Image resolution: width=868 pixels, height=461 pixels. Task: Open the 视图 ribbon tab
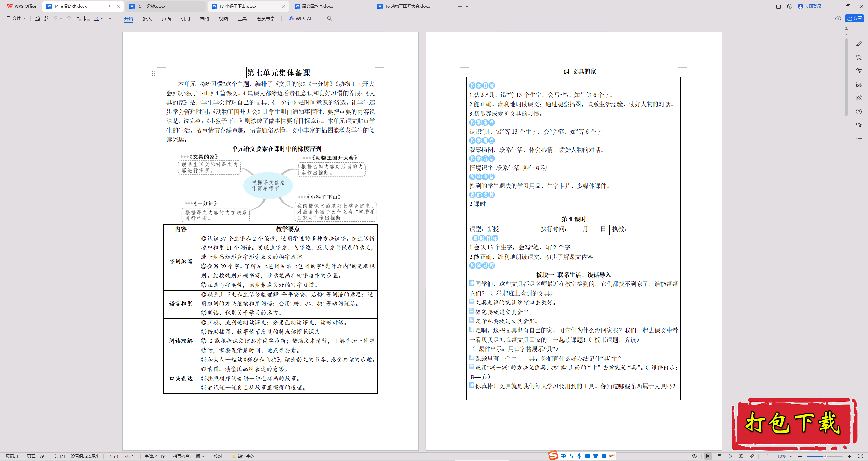223,19
